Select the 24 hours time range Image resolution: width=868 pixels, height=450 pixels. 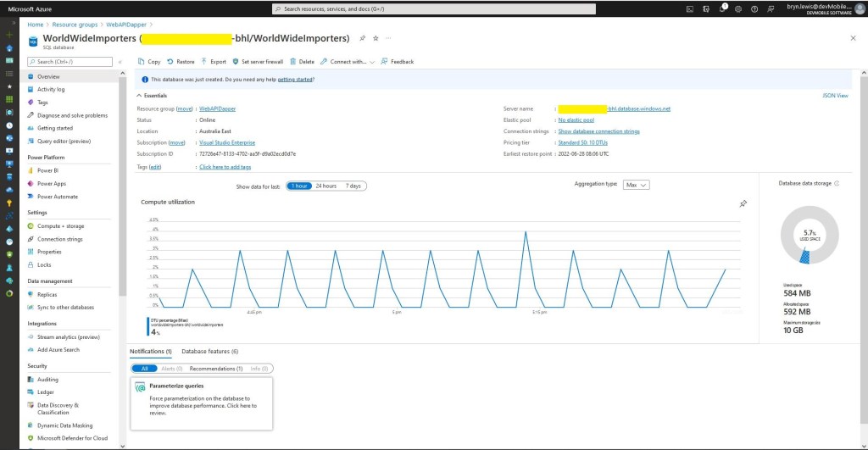325,186
